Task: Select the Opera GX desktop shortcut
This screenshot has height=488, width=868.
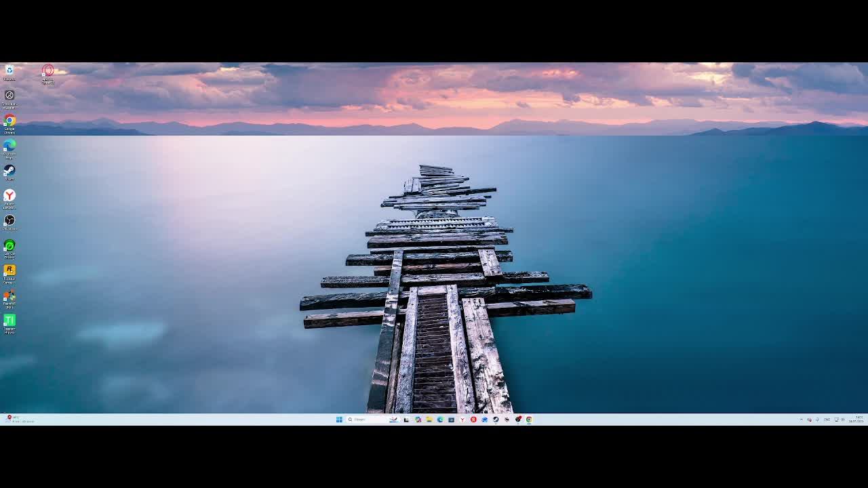Action: 47,73
